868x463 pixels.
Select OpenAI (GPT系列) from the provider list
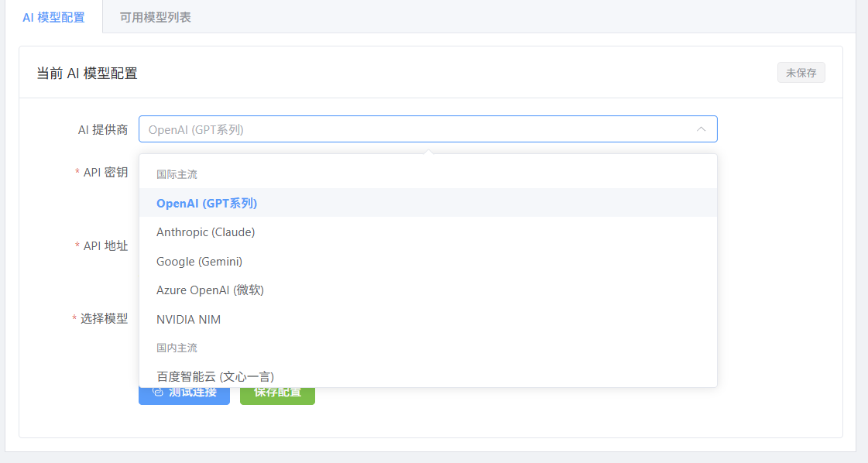pyautogui.click(x=207, y=203)
